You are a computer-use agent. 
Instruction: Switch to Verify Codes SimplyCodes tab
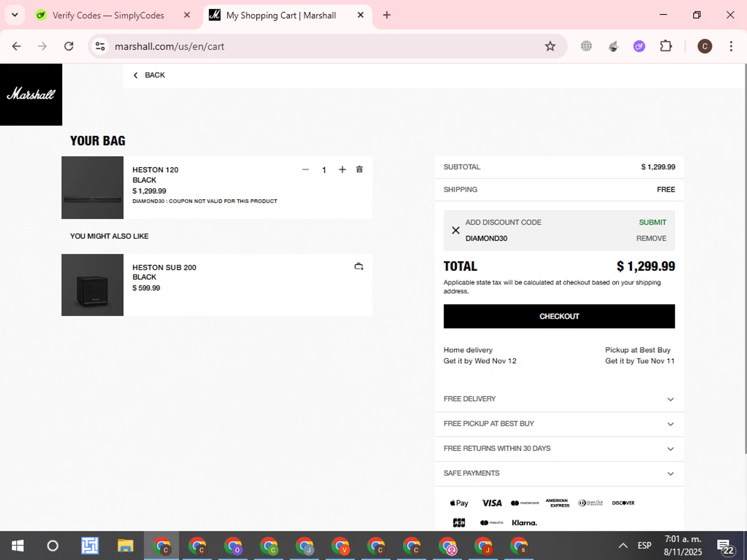click(108, 15)
